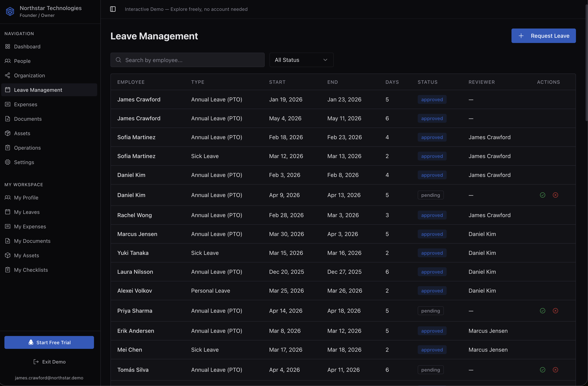The height and width of the screenshot is (386, 588).
Task: Open the Settings navigation item
Action: tap(24, 162)
